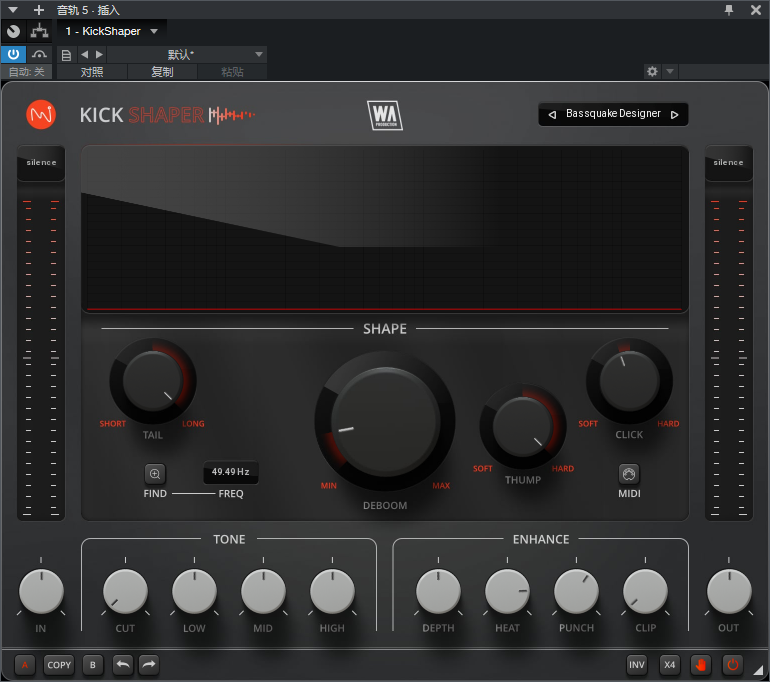
Task: Select previous preset arrow beside Bassquake Designer
Action: pyautogui.click(x=552, y=114)
